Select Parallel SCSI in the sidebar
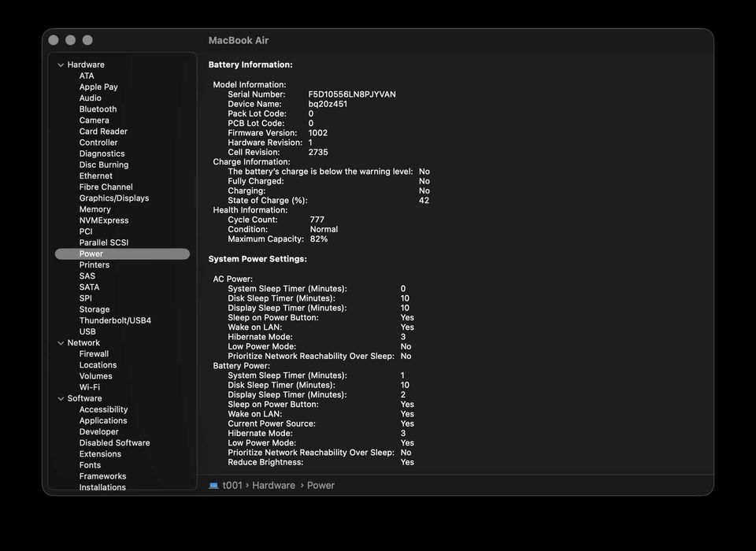 [104, 242]
